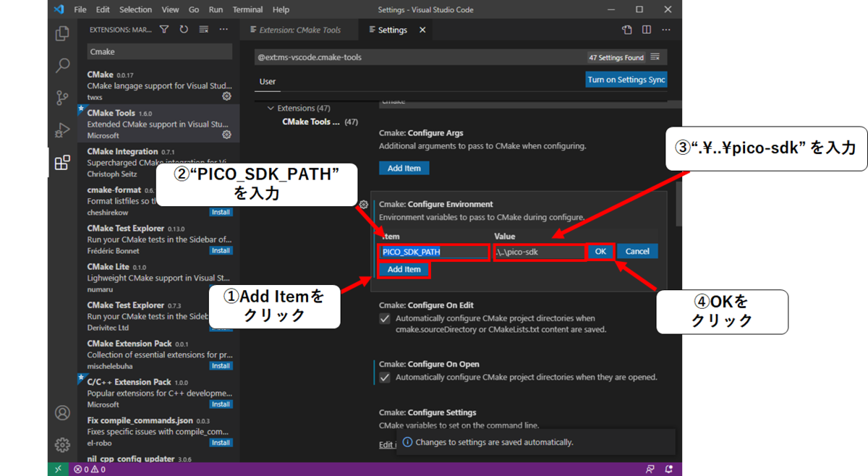
Task: Click OK to confirm environment item
Action: click(x=601, y=251)
